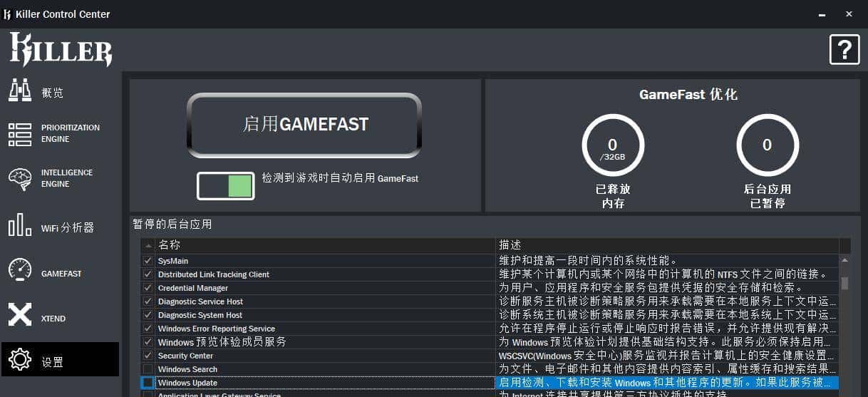Select Windows Error Reporting Service name
Screen dimensions: 868x397
[217, 329]
